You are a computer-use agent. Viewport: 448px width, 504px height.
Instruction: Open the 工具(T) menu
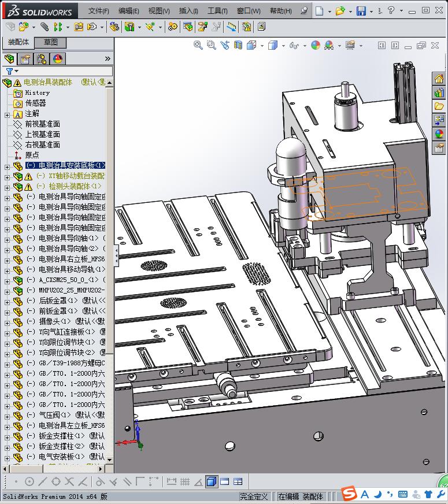pyautogui.click(x=217, y=11)
